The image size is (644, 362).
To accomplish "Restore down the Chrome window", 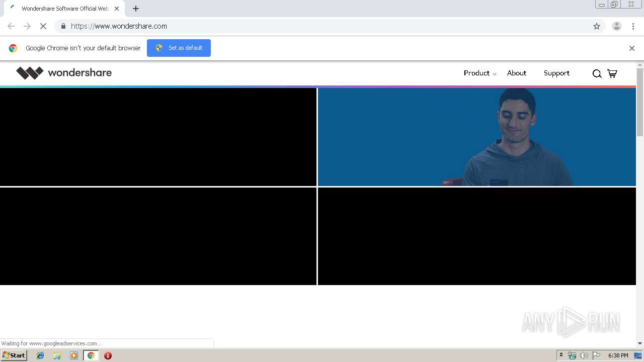I will click(x=614, y=5).
